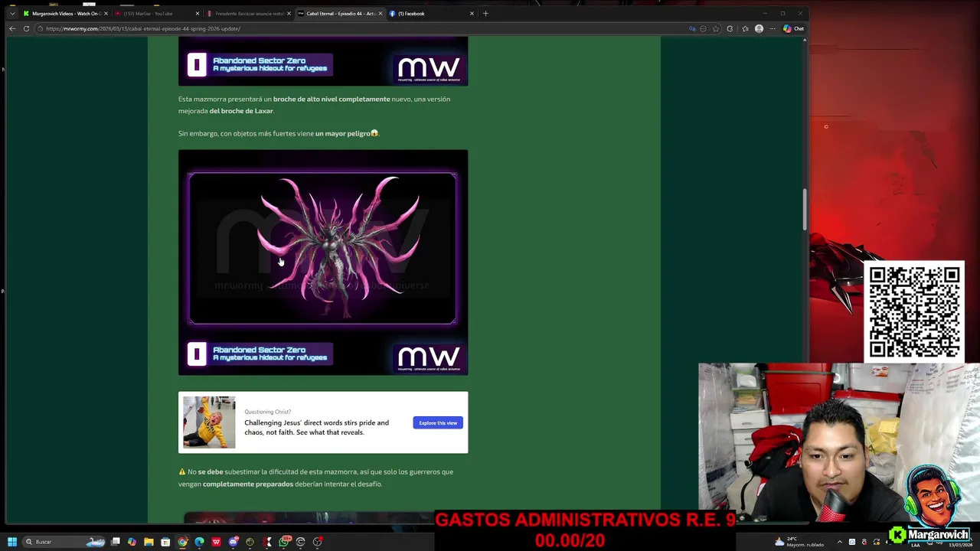The width and height of the screenshot is (980, 551).
Task: Open Microsoft Edge from the taskbar
Action: [x=199, y=542]
